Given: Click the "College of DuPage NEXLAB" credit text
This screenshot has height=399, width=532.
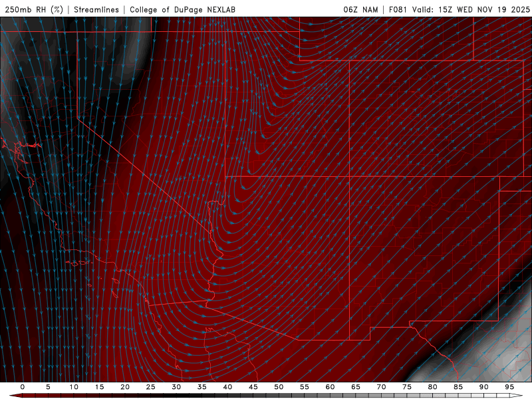Looking at the screenshot, I should pyautogui.click(x=182, y=9).
